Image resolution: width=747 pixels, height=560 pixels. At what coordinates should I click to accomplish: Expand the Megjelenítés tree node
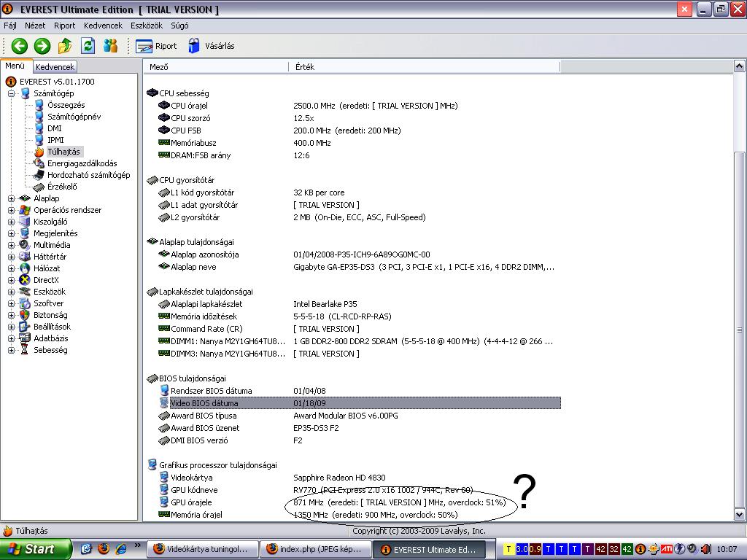[11, 234]
